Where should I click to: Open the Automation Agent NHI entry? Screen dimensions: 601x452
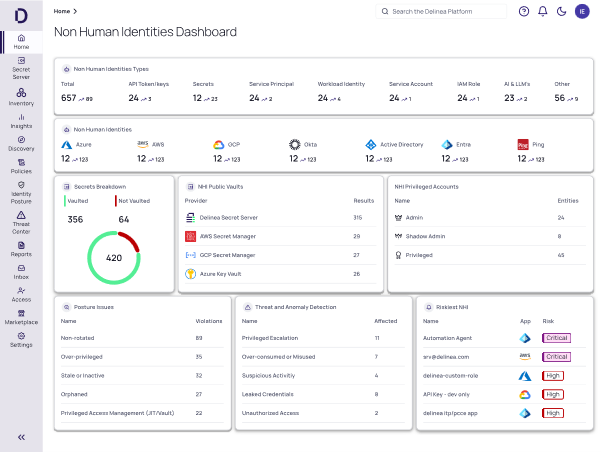(x=504, y=338)
